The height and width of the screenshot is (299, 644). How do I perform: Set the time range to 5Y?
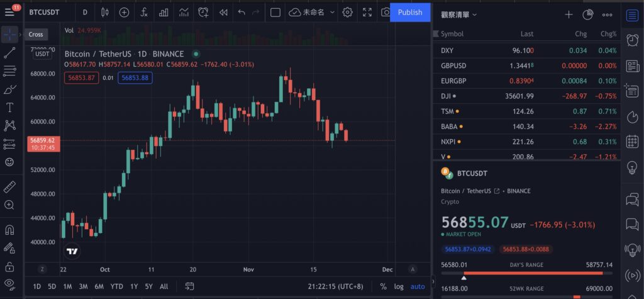pos(148,286)
